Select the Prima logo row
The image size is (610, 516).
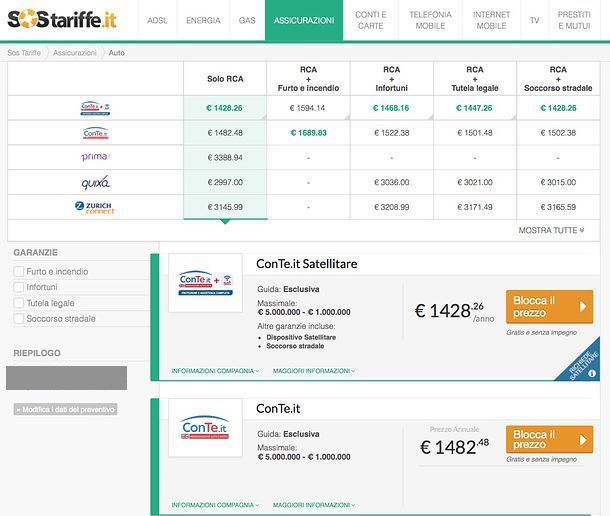pyautogui.click(x=95, y=157)
